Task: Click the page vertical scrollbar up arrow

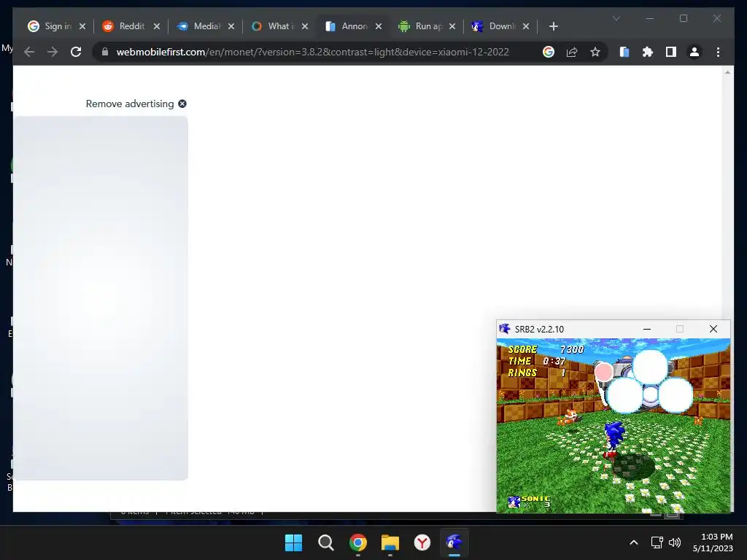Action: [x=727, y=72]
